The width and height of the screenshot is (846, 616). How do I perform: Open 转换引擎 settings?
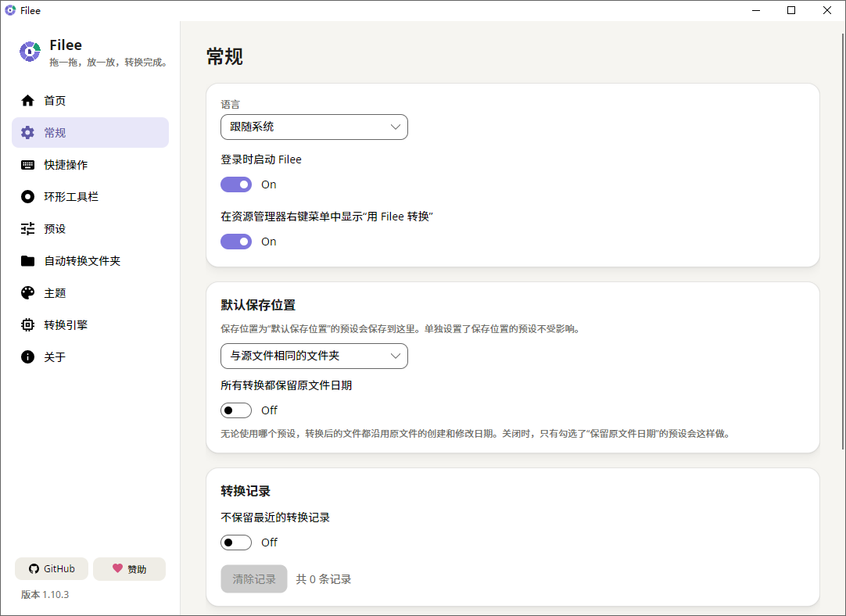coord(90,324)
